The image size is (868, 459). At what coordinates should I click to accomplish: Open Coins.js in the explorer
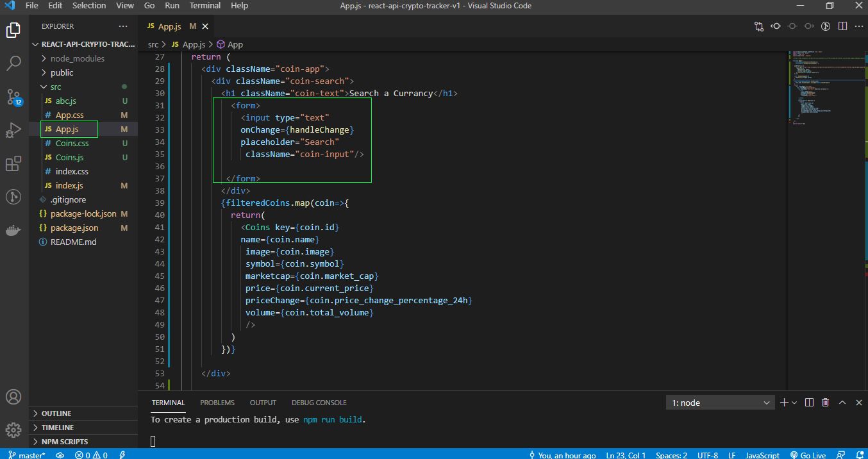pyautogui.click(x=83, y=157)
